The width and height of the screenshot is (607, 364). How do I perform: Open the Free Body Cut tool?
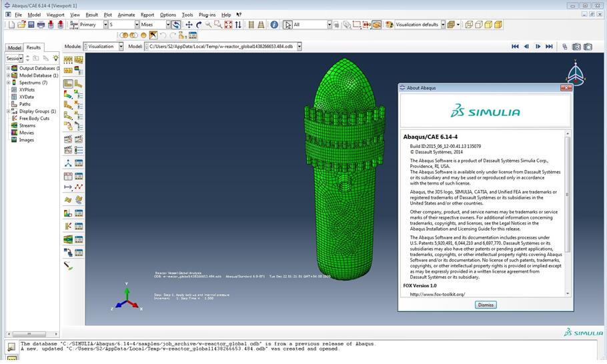68,226
